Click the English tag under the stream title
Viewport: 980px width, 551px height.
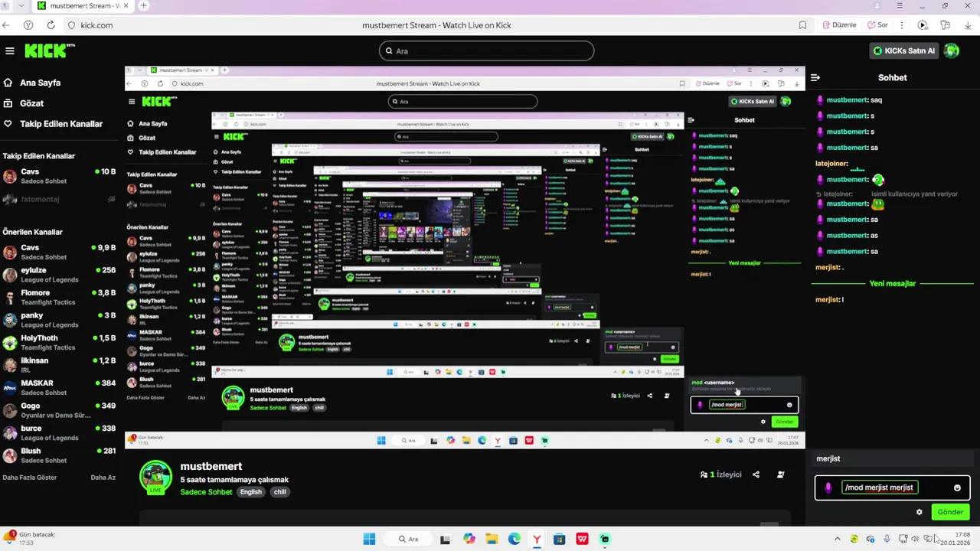point(251,492)
